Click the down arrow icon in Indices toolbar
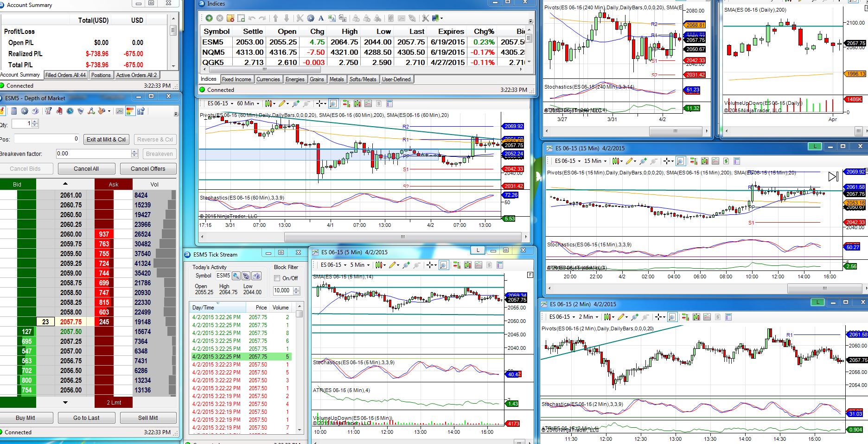868x444 pixels. [x=286, y=18]
